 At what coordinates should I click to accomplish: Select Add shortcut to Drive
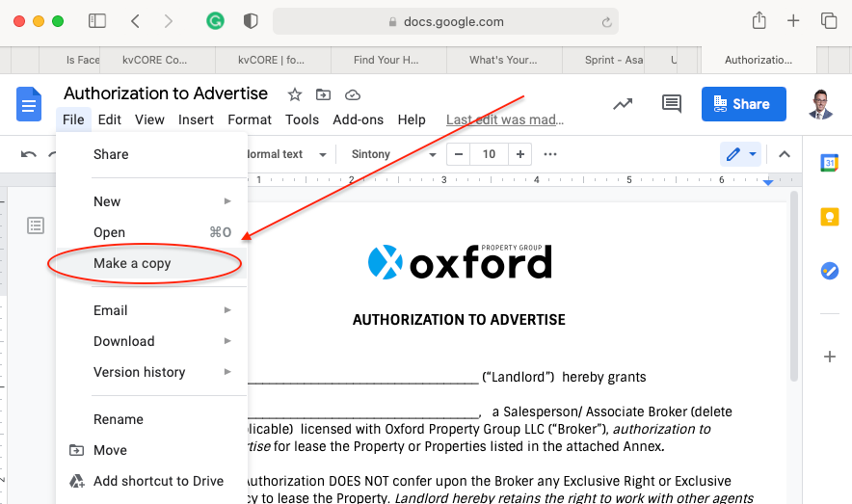[151, 481]
